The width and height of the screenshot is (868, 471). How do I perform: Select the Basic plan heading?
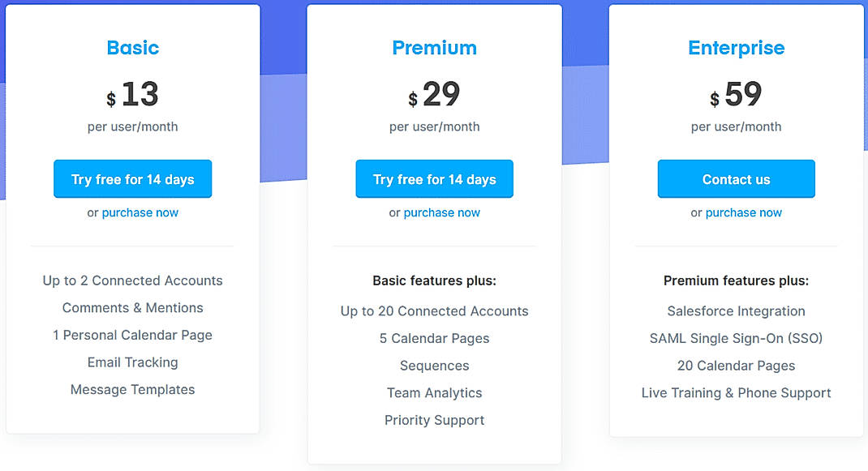pyautogui.click(x=132, y=48)
